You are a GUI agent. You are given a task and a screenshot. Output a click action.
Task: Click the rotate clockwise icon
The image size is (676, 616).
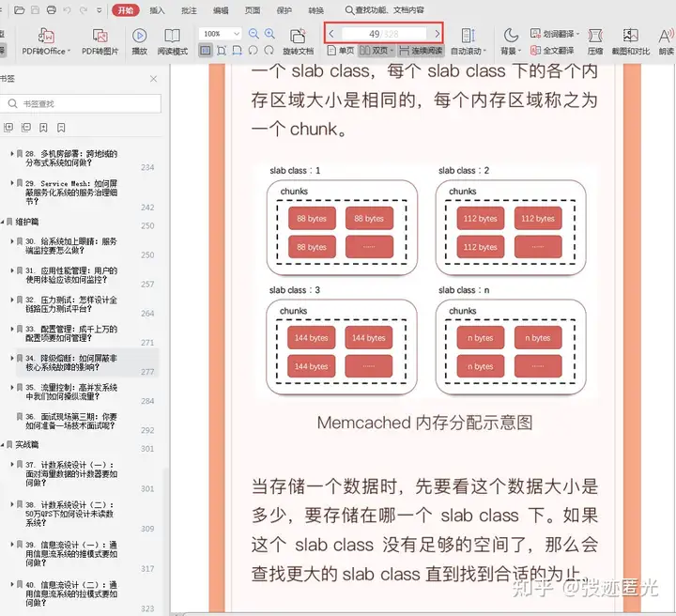coord(269,51)
